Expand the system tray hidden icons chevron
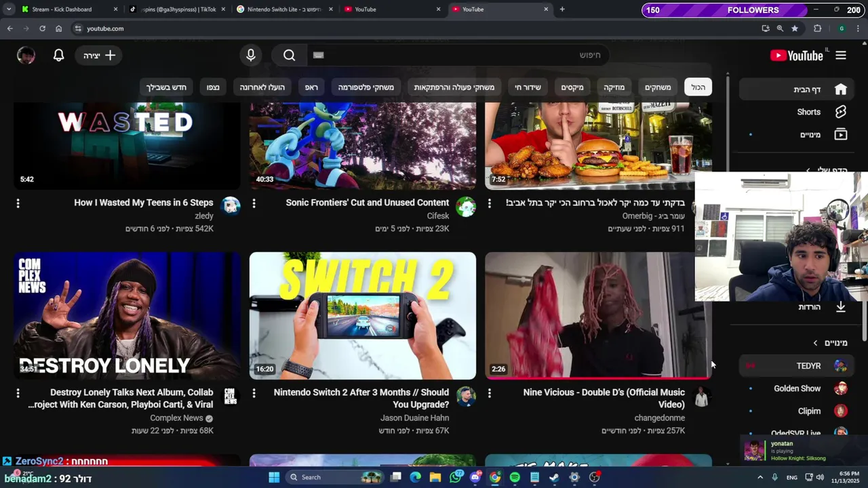Image resolution: width=868 pixels, height=488 pixels. (x=759, y=478)
